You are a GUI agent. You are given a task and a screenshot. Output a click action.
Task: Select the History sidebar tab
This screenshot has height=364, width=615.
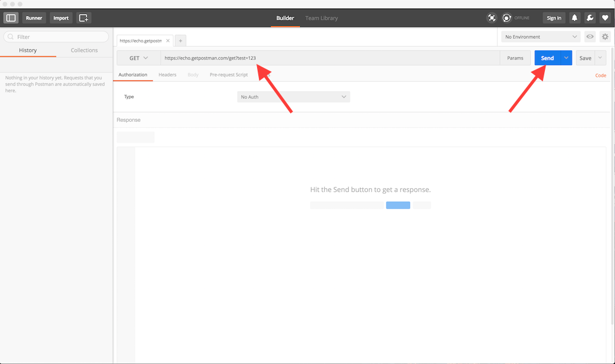(28, 50)
